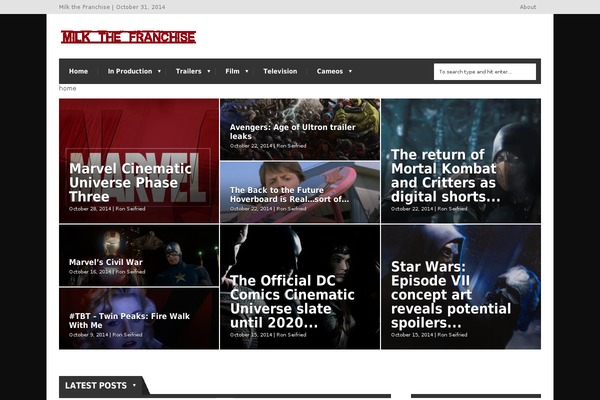The image size is (600, 400).
Task: Open Star Wars Episode VII concept art post
Action: (x=451, y=295)
